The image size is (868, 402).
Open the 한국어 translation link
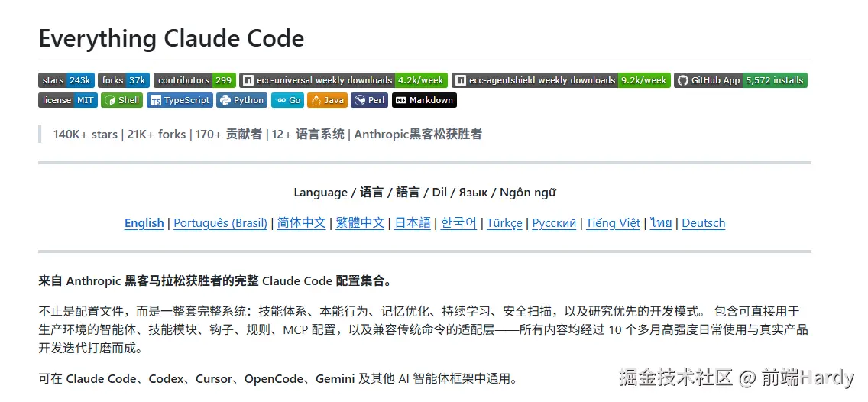click(458, 223)
